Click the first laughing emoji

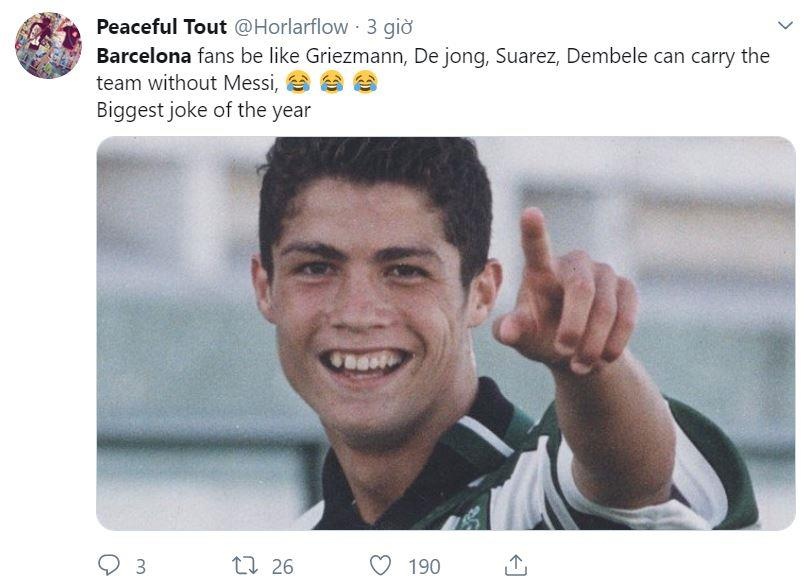click(x=297, y=83)
